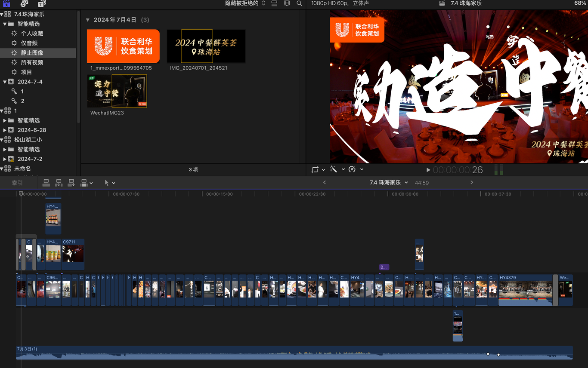588x368 pixels.
Task: Click first audio keyframe on 7月3日 track
Action: (x=488, y=354)
